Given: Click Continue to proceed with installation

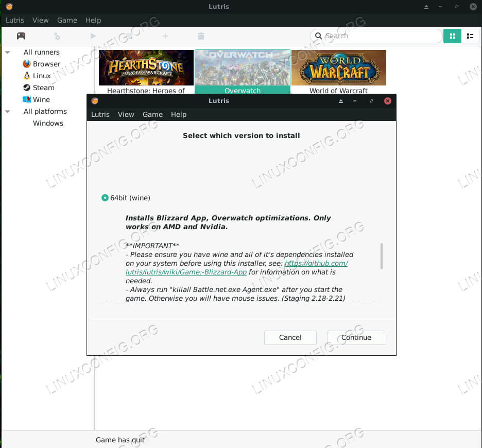Looking at the screenshot, I should [x=356, y=338].
